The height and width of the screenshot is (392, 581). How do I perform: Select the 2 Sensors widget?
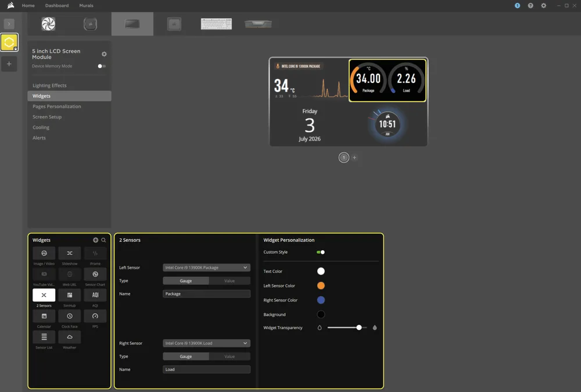44,295
